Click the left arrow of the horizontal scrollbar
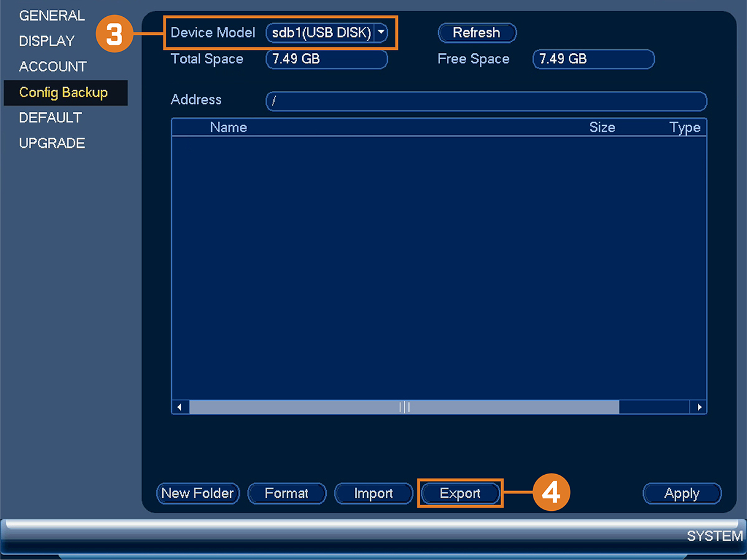This screenshot has width=747, height=560. [181, 408]
